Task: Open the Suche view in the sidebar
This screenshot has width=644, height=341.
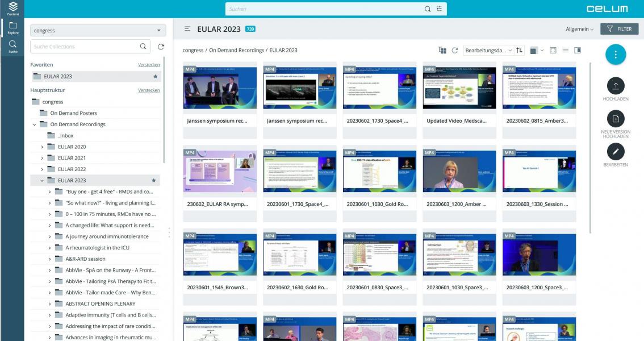Action: tap(12, 47)
